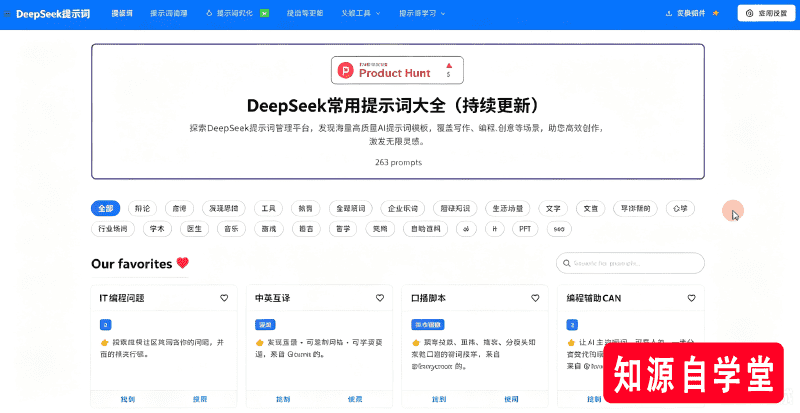The image size is (800, 413).
Task: Expand the 提示词学习 dropdown in the navbar
Action: point(422,13)
